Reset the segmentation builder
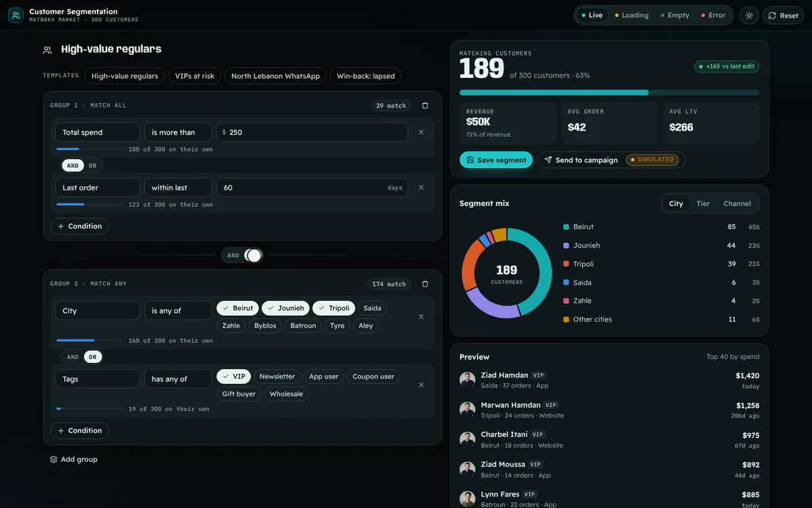Image resolution: width=812 pixels, height=508 pixels. pos(783,16)
